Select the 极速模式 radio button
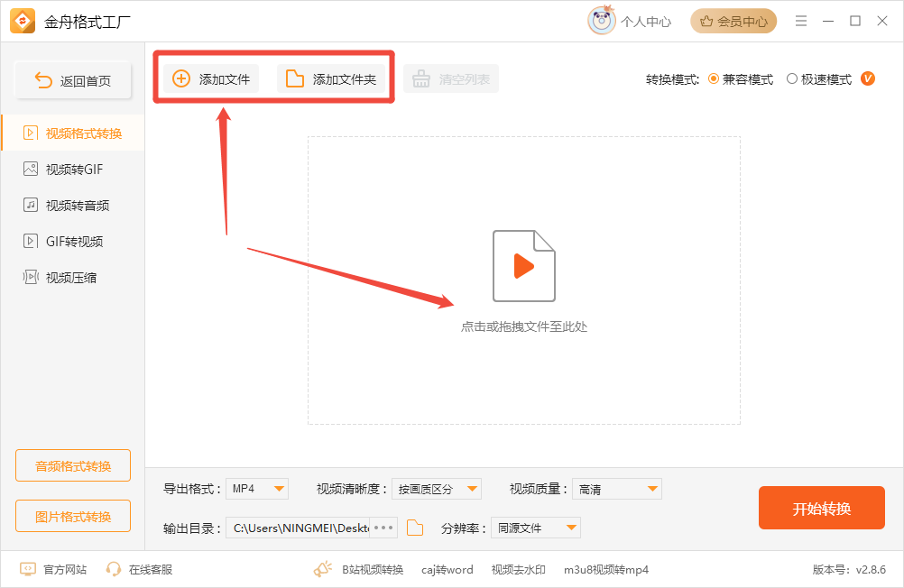The height and width of the screenshot is (588, 904). 792,79
